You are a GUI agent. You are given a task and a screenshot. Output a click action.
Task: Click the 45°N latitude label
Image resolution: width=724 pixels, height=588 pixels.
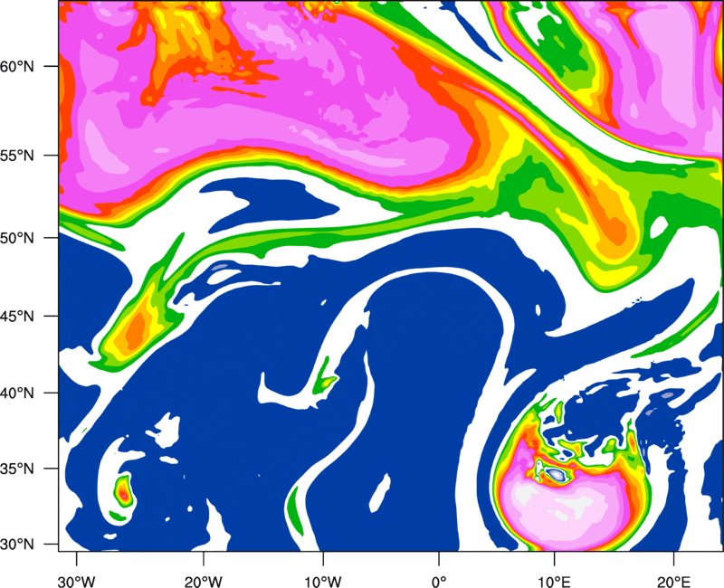[17, 316]
